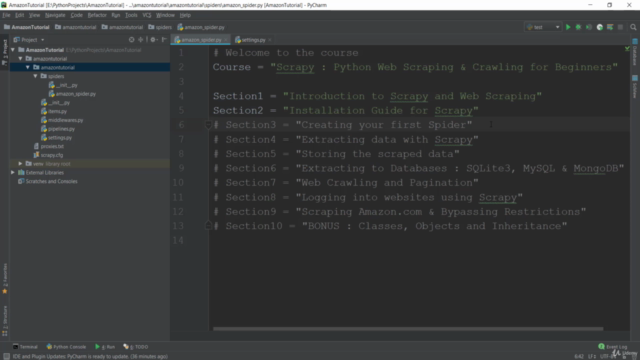The height and width of the screenshot is (360, 640).
Task: Open the File menu
Action: (x=6, y=15)
